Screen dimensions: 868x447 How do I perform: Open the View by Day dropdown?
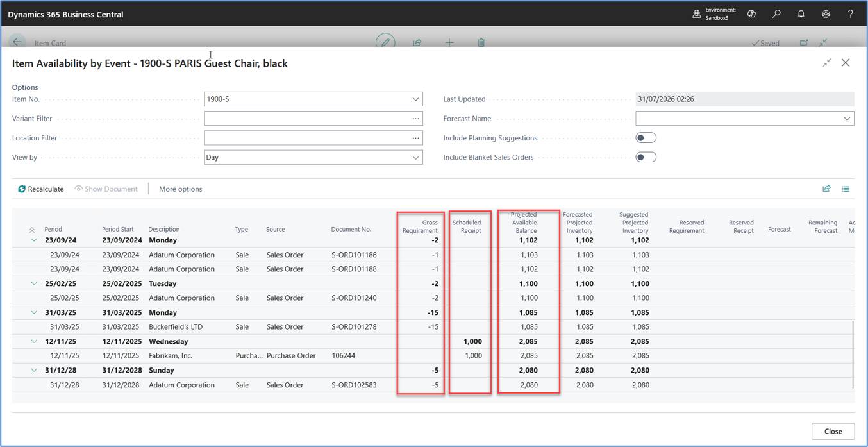click(x=415, y=157)
